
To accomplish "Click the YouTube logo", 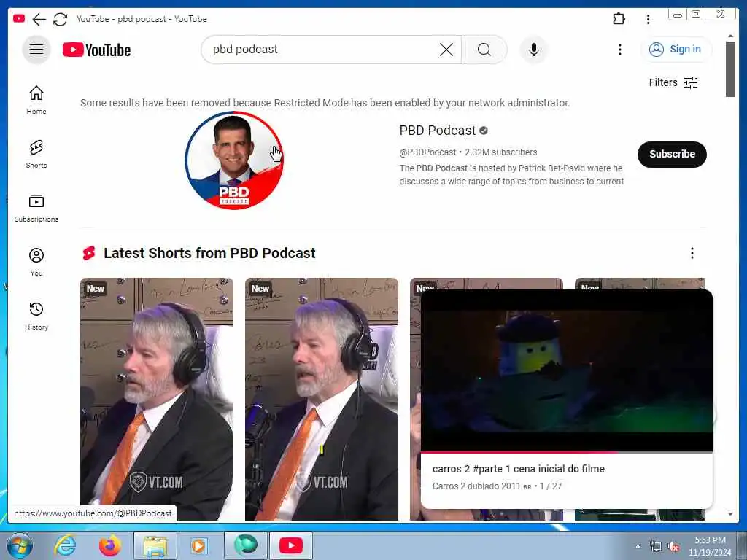I will pyautogui.click(x=97, y=50).
